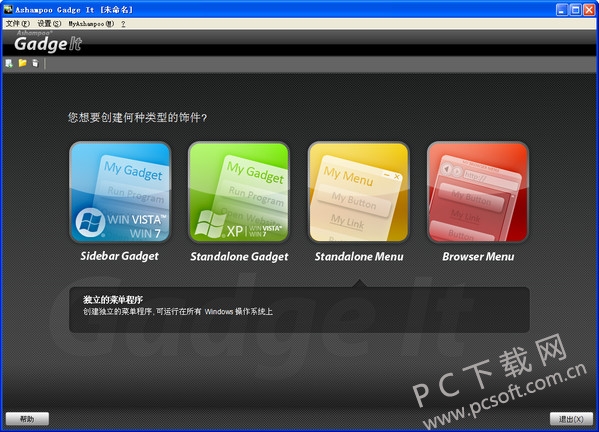Choose the blue Sidebar Gadget tile
The height and width of the screenshot is (432, 599).
[120, 192]
